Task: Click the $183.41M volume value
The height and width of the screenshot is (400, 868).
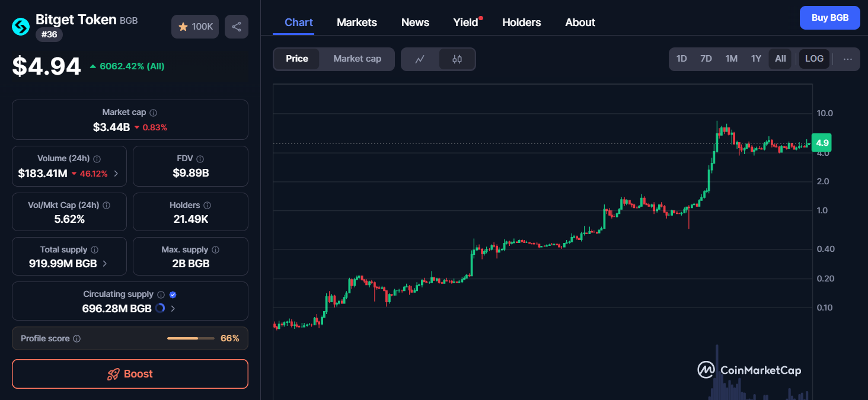Action: tap(43, 174)
